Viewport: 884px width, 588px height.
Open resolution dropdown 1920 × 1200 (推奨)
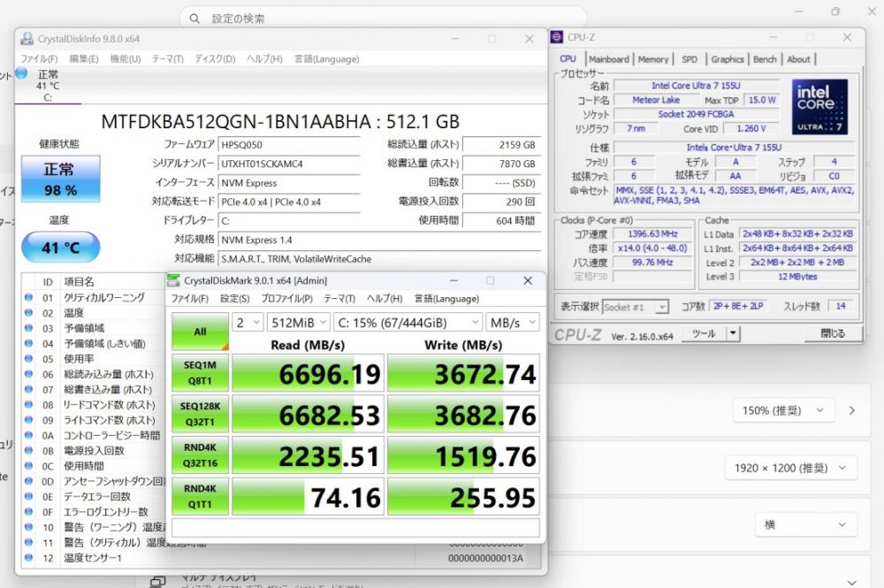[790, 468]
